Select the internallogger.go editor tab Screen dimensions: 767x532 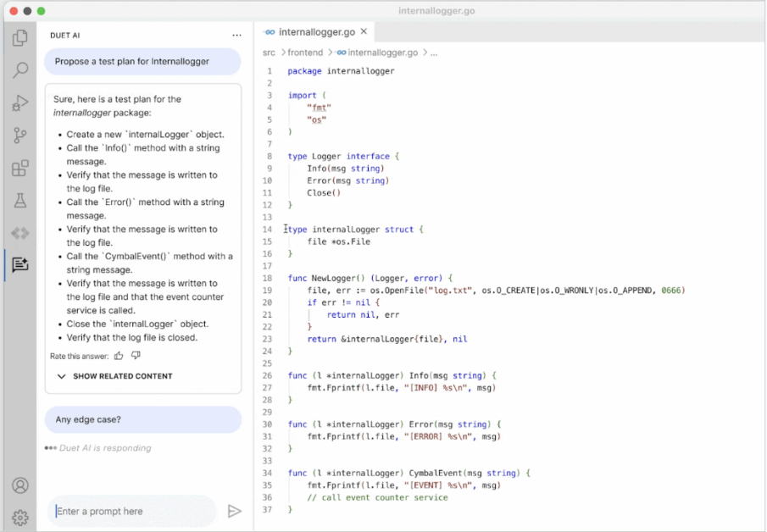coord(315,32)
